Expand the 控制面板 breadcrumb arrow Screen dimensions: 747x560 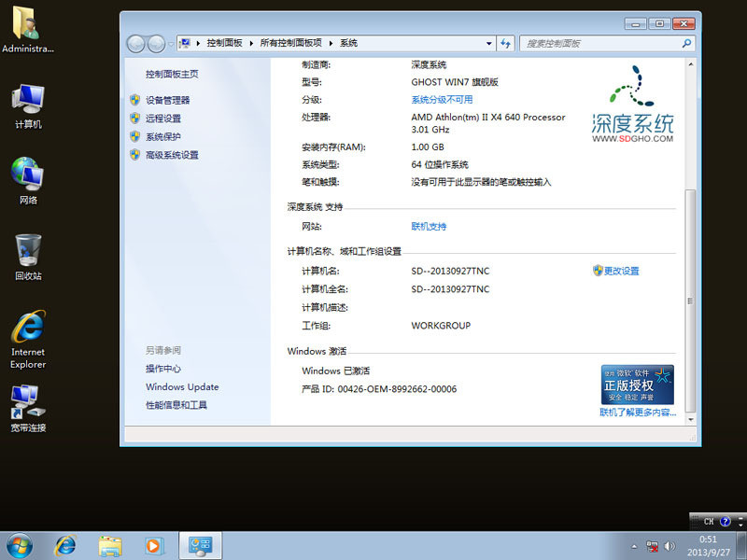tap(251, 43)
